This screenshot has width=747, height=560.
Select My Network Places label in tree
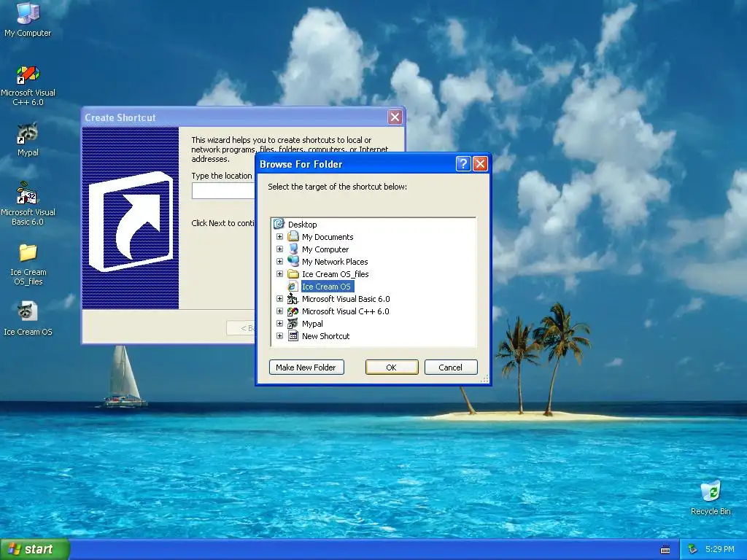(x=335, y=262)
